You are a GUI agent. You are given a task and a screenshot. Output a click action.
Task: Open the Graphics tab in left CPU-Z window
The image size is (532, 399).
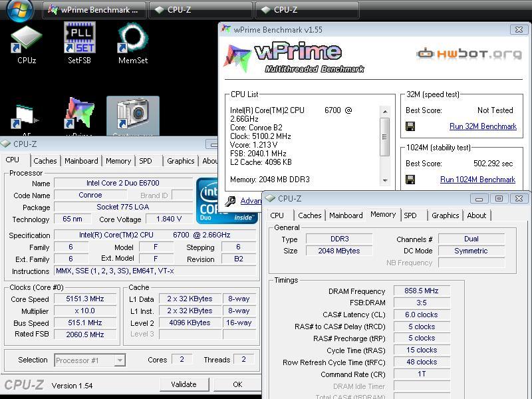180,161
